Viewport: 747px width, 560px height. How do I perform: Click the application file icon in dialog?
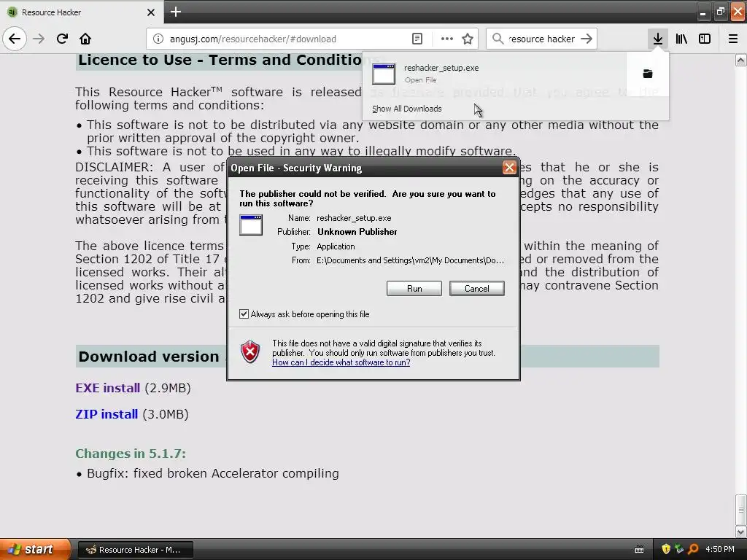(251, 225)
